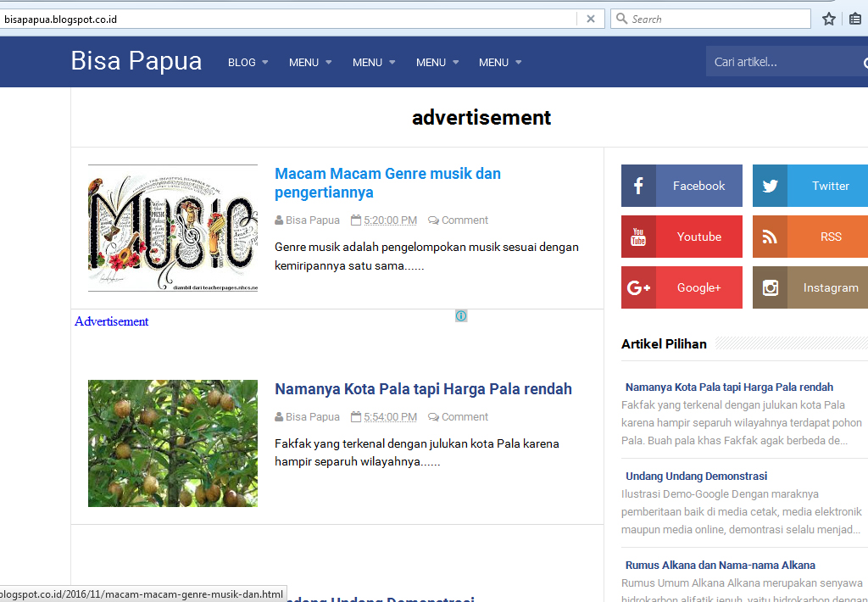Click the nutmeg tree thumbnail

pos(173,443)
